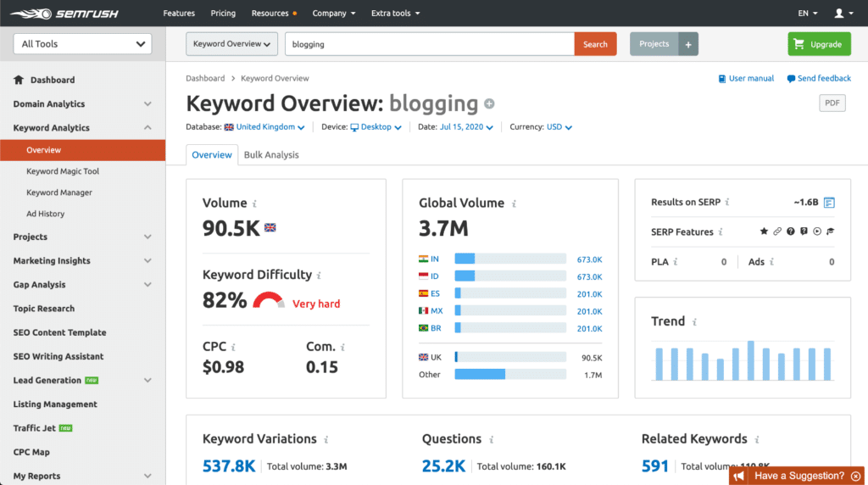
Task: Open Keyword Manager
Action: tap(59, 192)
